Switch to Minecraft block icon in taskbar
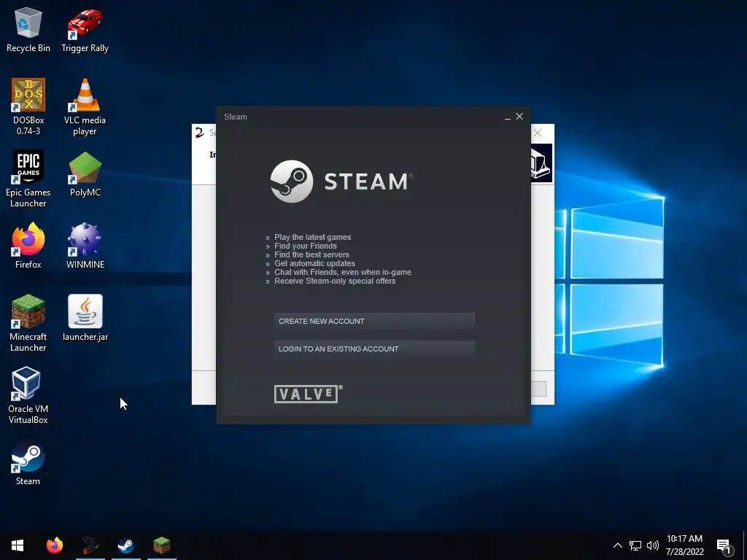The width and height of the screenshot is (747, 560). coord(161,545)
